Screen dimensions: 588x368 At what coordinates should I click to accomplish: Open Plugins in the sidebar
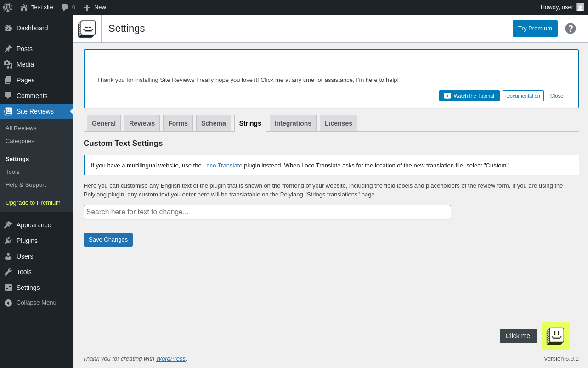(27, 241)
